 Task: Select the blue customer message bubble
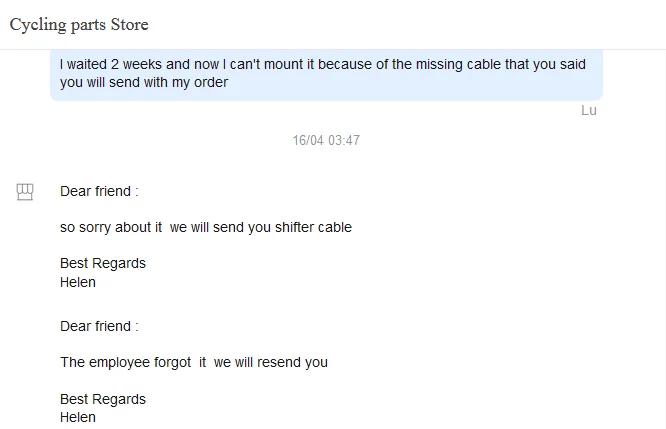click(326, 74)
